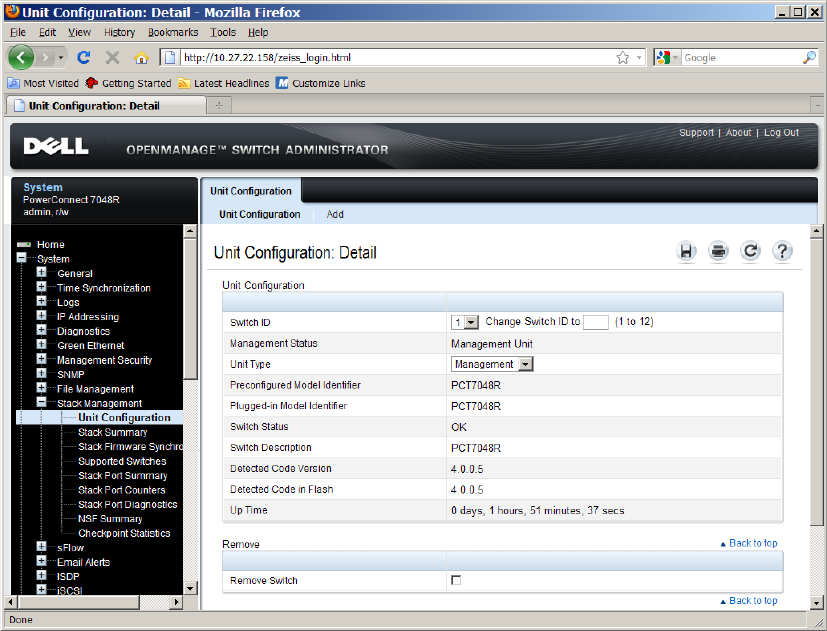Open a new tab with the plus button

click(x=219, y=106)
